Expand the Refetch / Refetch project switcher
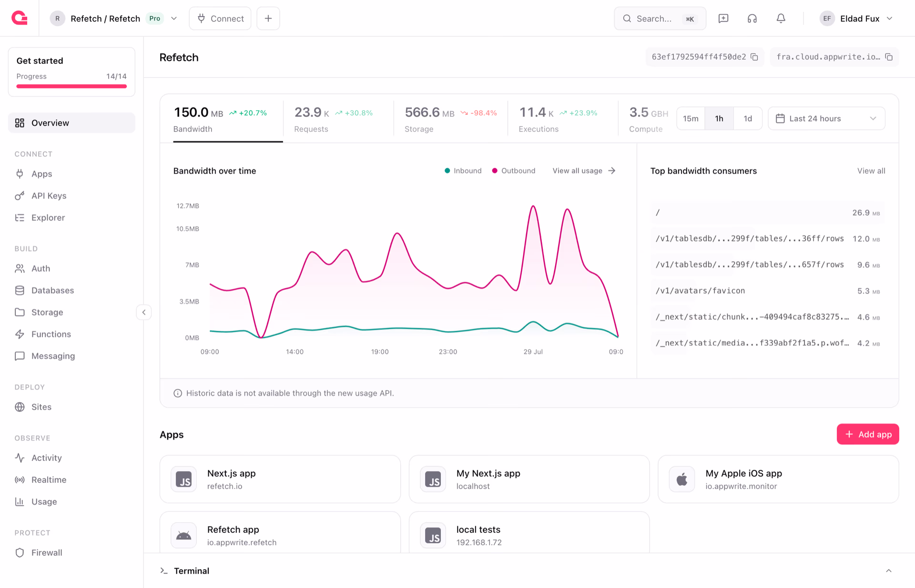915x588 pixels. (174, 19)
